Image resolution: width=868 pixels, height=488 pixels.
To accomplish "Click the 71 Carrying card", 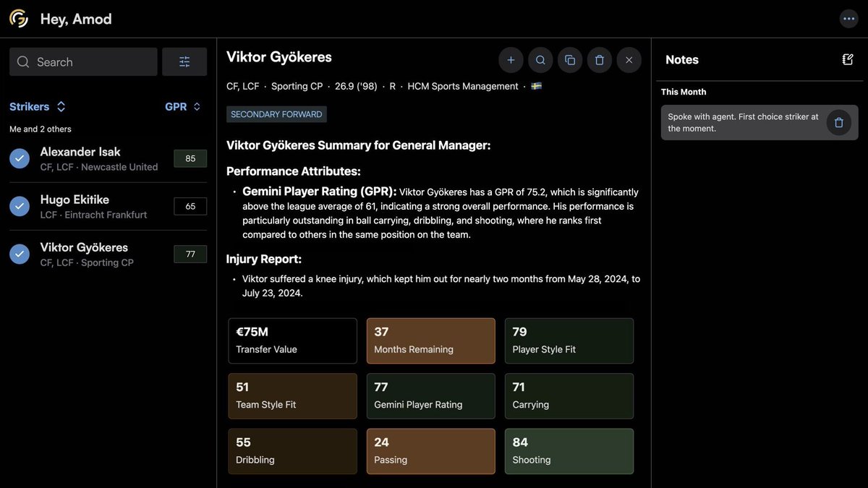I will pyautogui.click(x=569, y=396).
